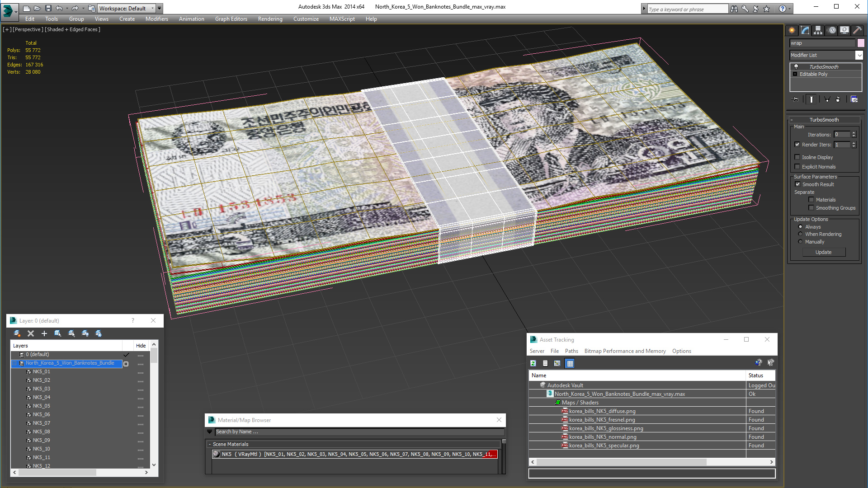Select NK5 VRayMtl scene material entry
868x488 pixels.
tap(355, 454)
